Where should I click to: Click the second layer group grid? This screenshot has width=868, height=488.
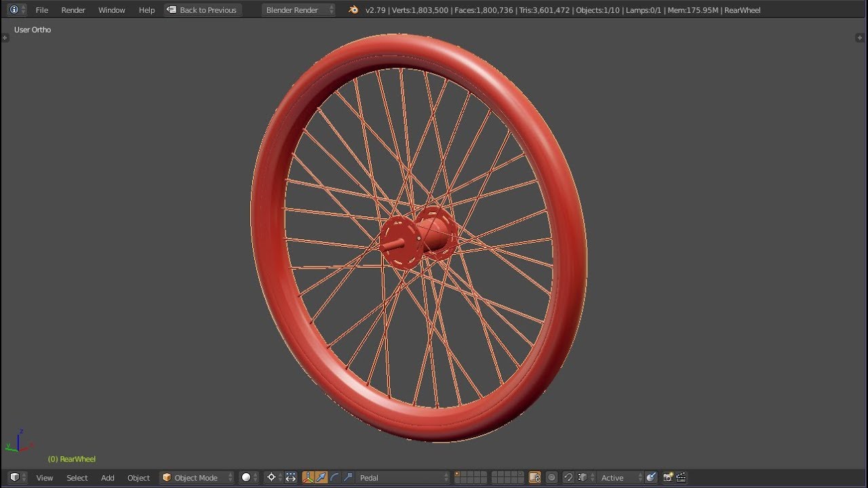click(507, 478)
